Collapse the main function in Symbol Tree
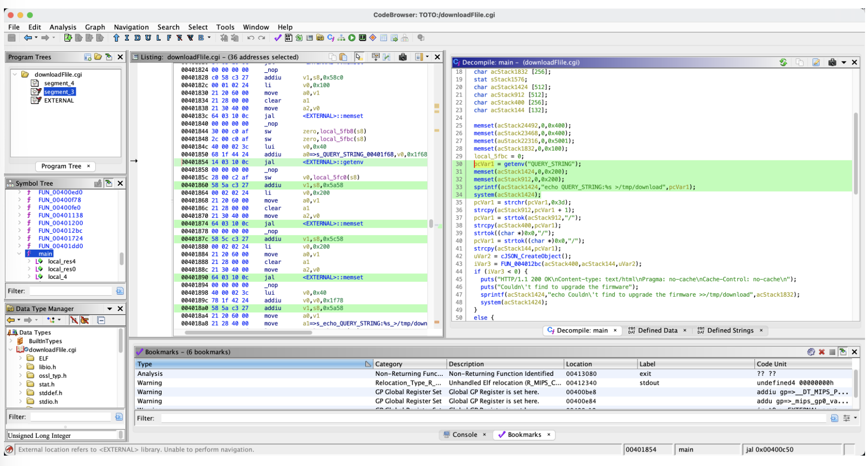Image resolution: width=868 pixels, height=466 pixels. pos(19,254)
